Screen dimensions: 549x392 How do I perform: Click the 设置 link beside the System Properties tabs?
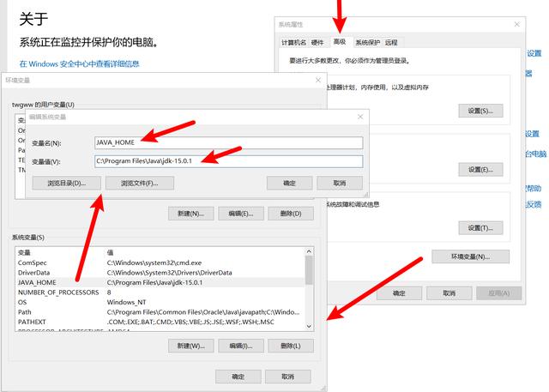coord(534,53)
